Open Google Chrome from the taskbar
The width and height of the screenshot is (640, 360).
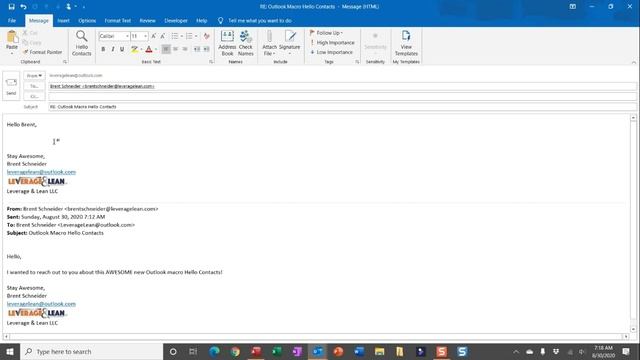235,351
